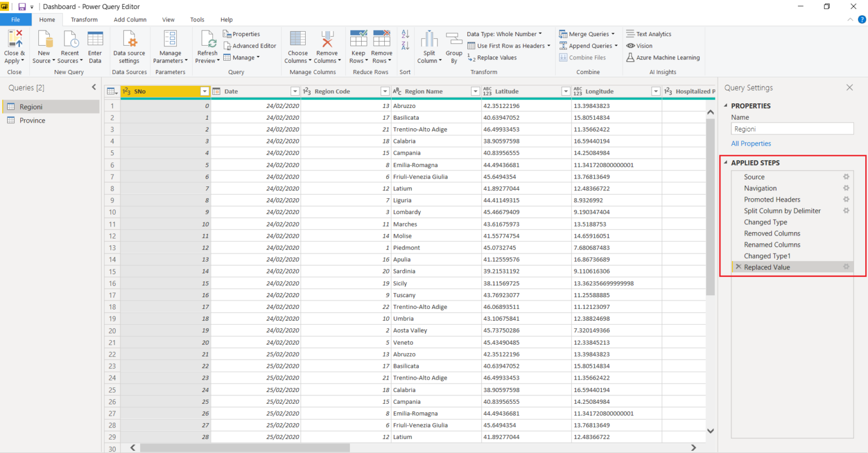Viewport: 868px width, 453px height.
Task: Expand the Append Queries dropdown
Action: [616, 46]
